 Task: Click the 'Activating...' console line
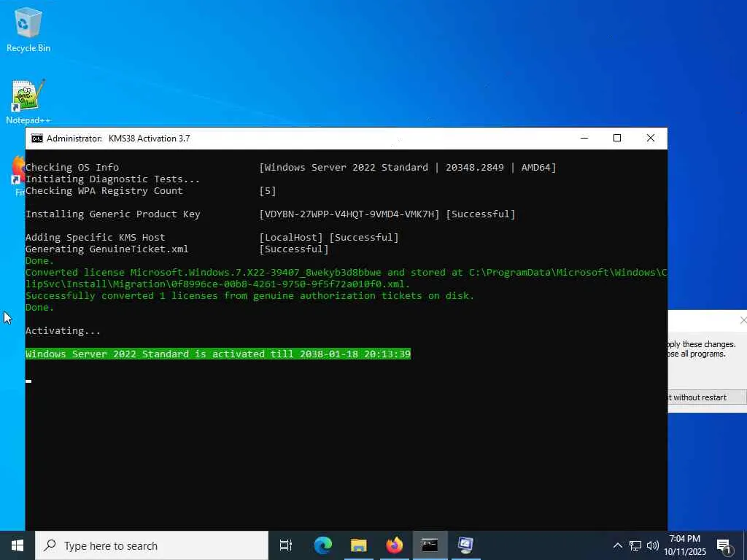pos(63,330)
